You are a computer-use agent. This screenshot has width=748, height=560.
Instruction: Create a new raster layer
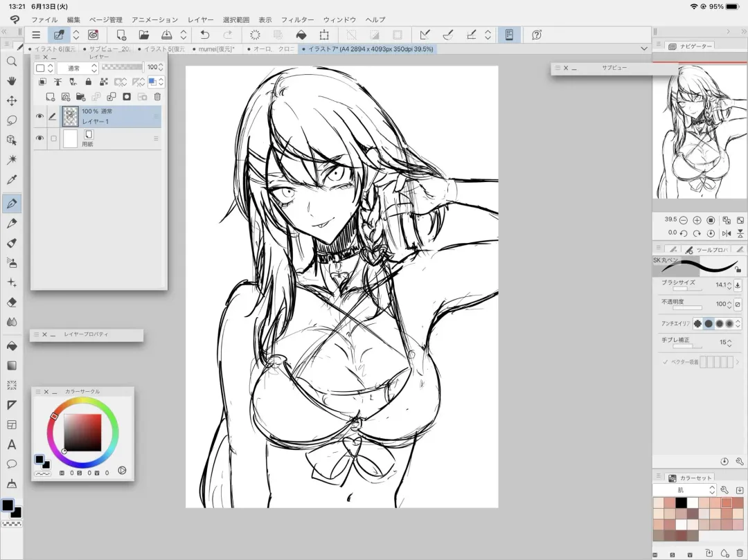(x=50, y=97)
